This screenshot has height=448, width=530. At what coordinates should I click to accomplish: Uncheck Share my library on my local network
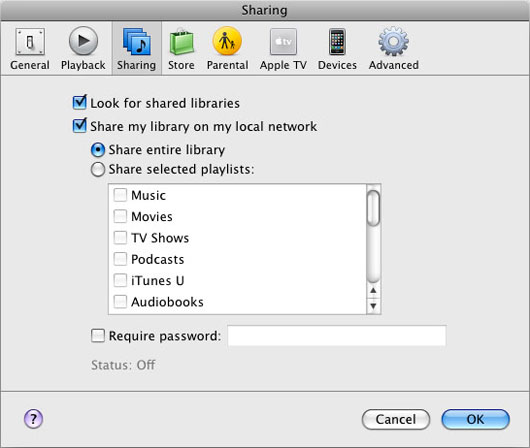[x=80, y=126]
